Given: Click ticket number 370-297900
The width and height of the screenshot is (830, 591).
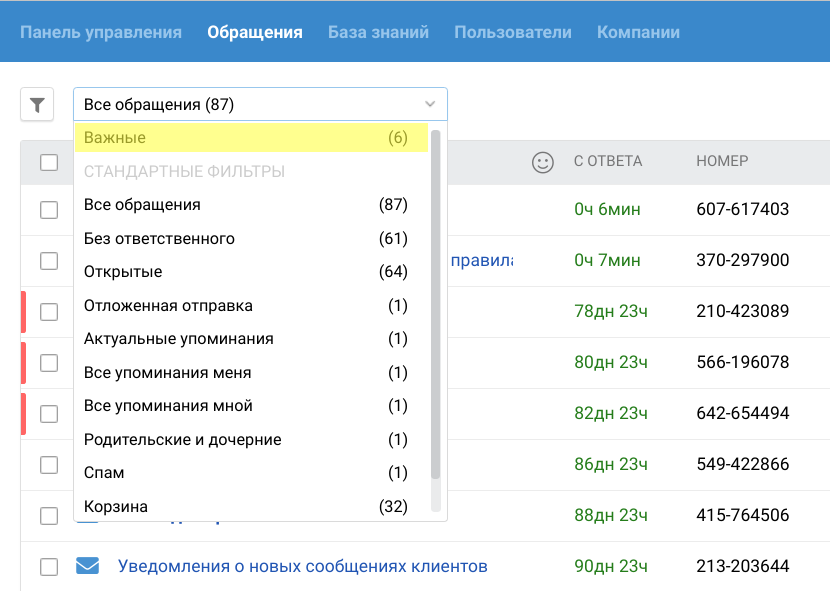Looking at the screenshot, I should 743,260.
